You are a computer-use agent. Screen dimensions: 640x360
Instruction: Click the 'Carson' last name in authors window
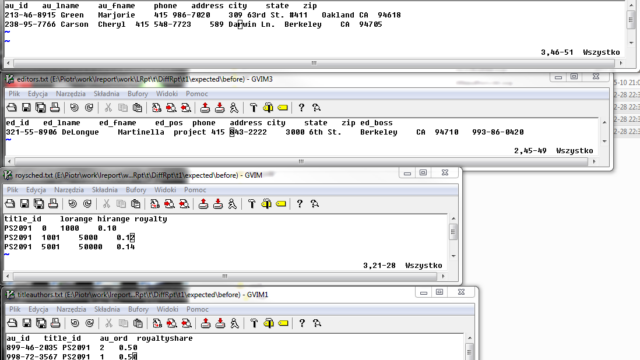click(74, 24)
